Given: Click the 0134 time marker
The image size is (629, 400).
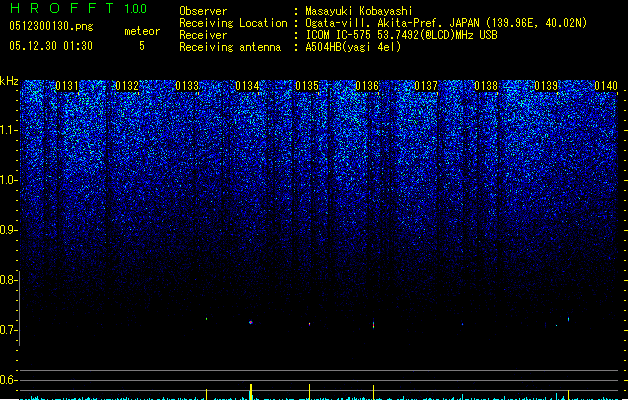Looking at the screenshot, I should pyautogui.click(x=247, y=86).
